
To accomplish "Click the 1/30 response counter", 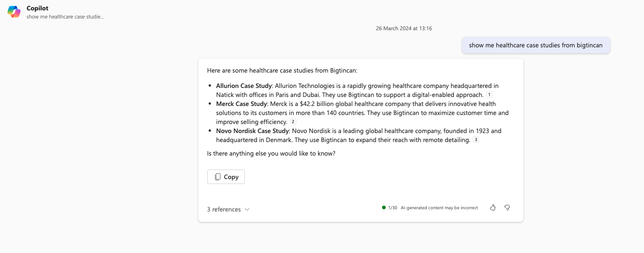I will [393, 208].
